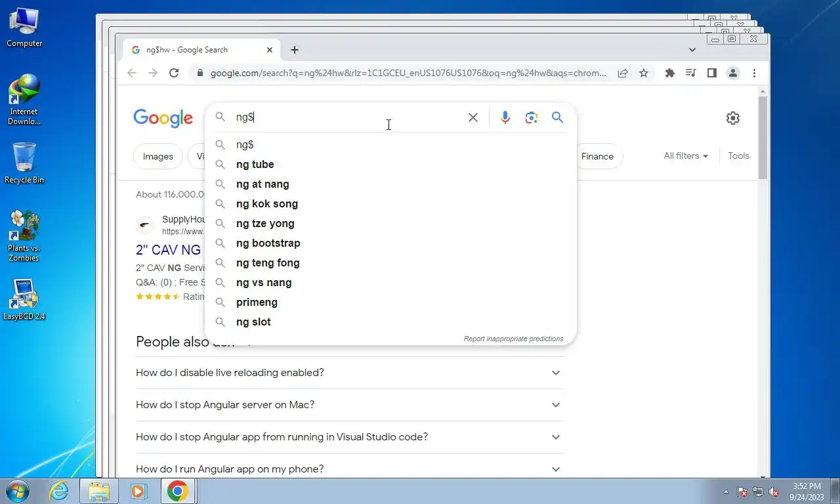View site info lock icon
The image size is (840, 504).
[x=200, y=73]
